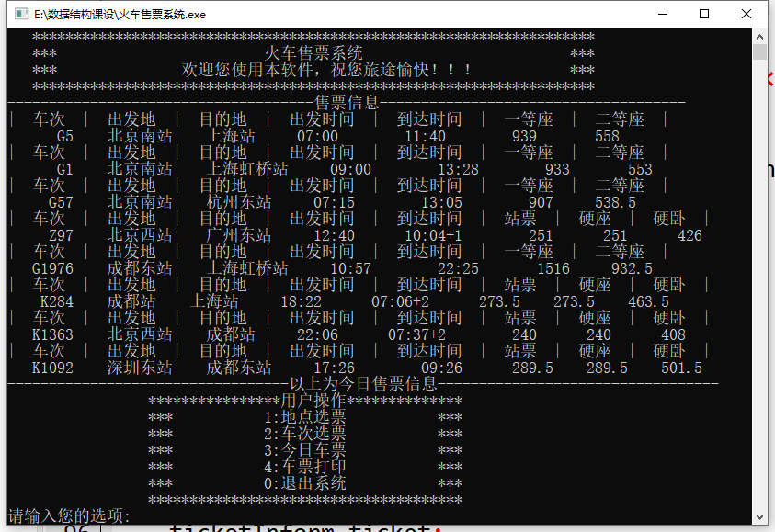
Task: Click train number Z97
Action: pos(61,235)
